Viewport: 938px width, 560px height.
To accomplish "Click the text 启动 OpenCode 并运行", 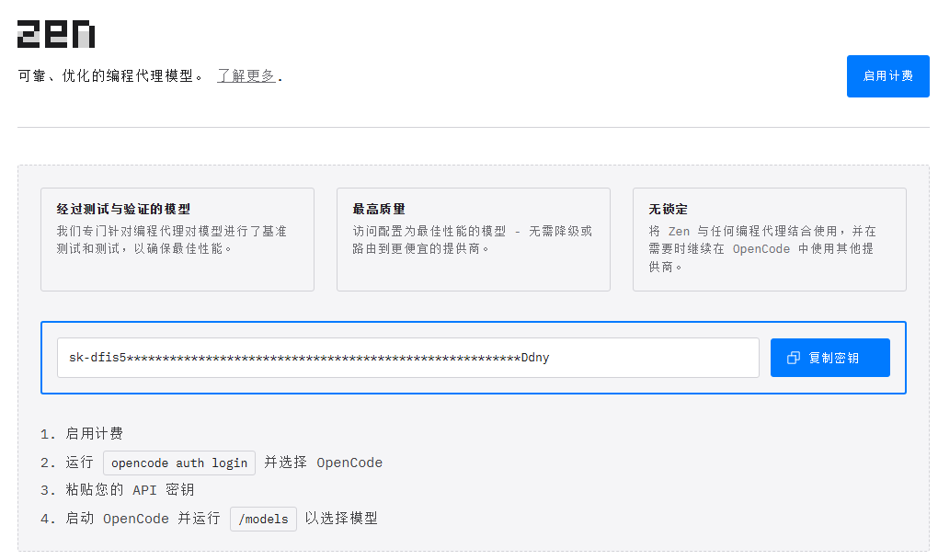I will click(143, 518).
